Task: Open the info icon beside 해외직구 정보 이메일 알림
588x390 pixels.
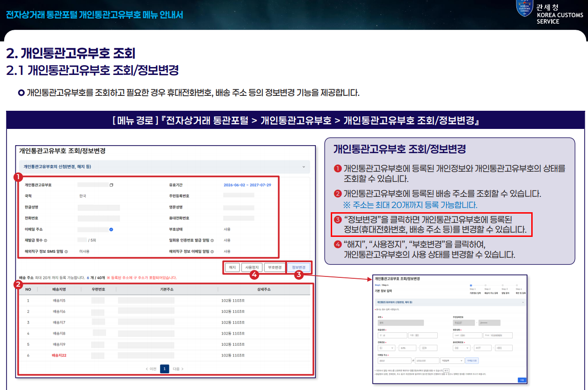Action: [212, 252]
